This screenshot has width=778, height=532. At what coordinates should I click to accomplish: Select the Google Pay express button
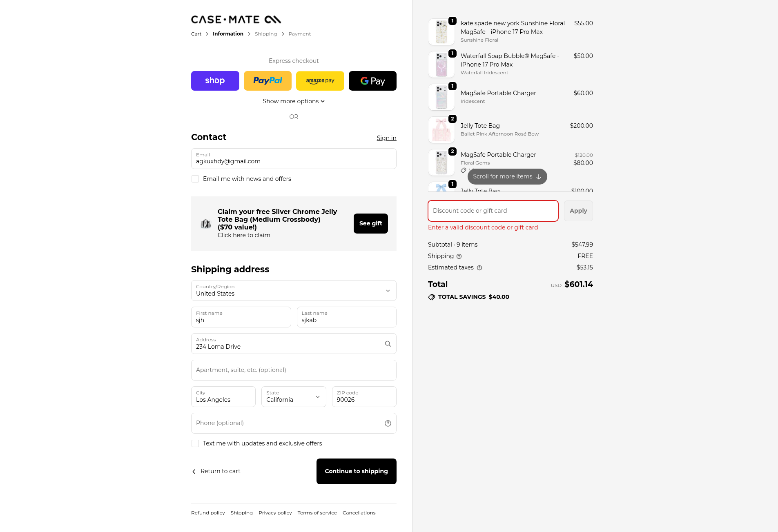click(x=372, y=81)
